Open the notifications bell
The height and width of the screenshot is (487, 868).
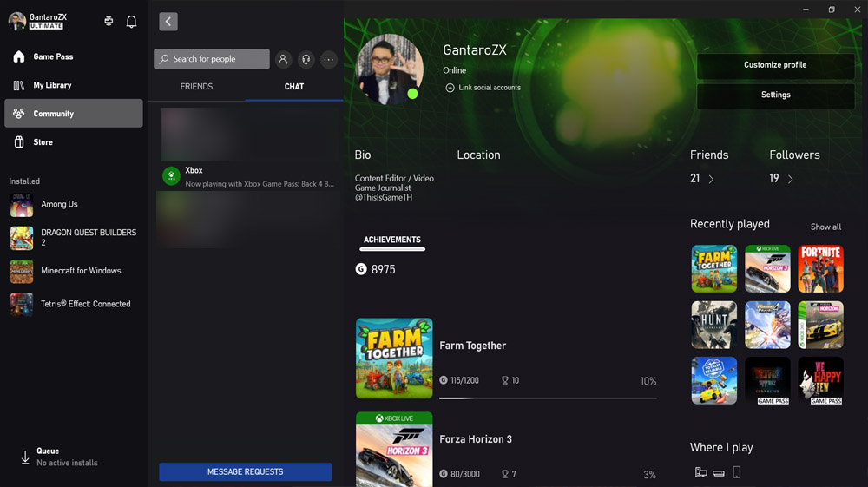coord(131,22)
